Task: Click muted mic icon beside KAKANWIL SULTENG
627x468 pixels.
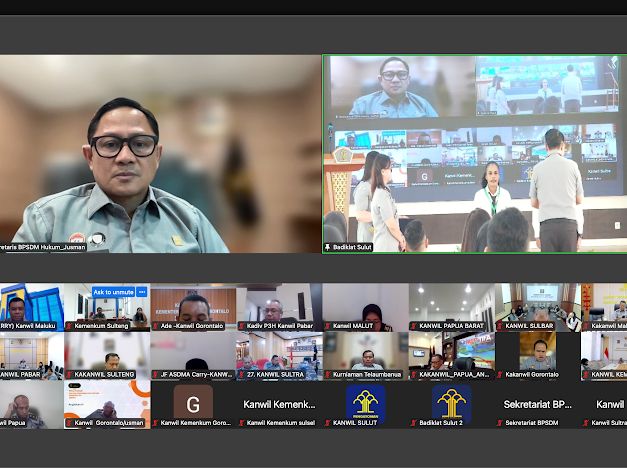Action: (69, 375)
